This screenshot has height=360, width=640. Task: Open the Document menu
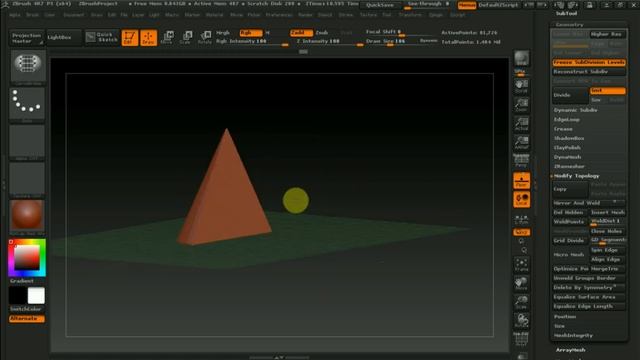tap(74, 15)
